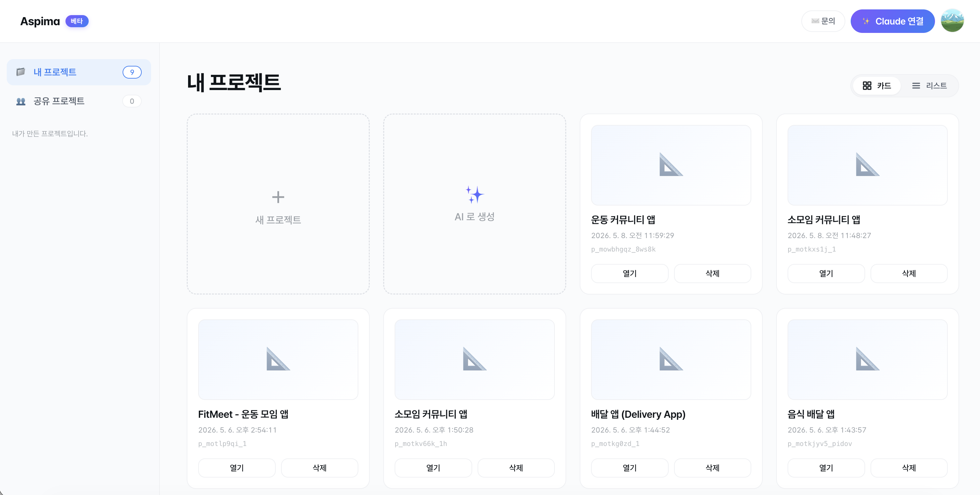This screenshot has height=495, width=980.
Task: Click 삭제 for 음식 배달 앱
Action: coord(909,468)
